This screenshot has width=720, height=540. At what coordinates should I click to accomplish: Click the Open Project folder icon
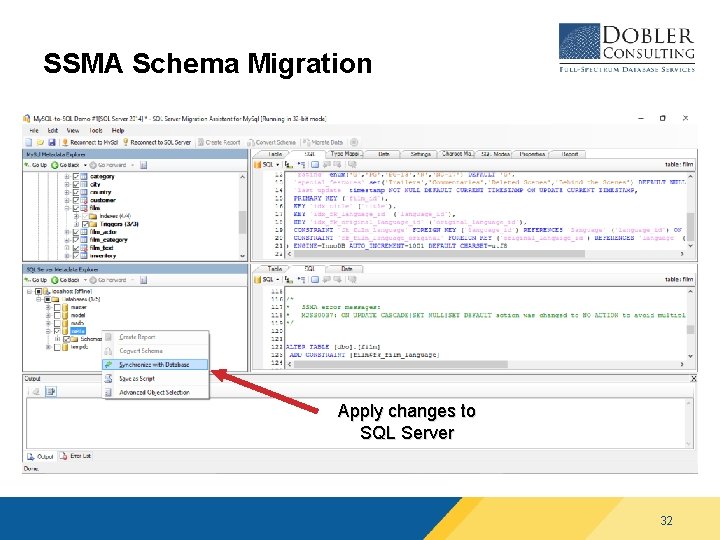coord(40,142)
